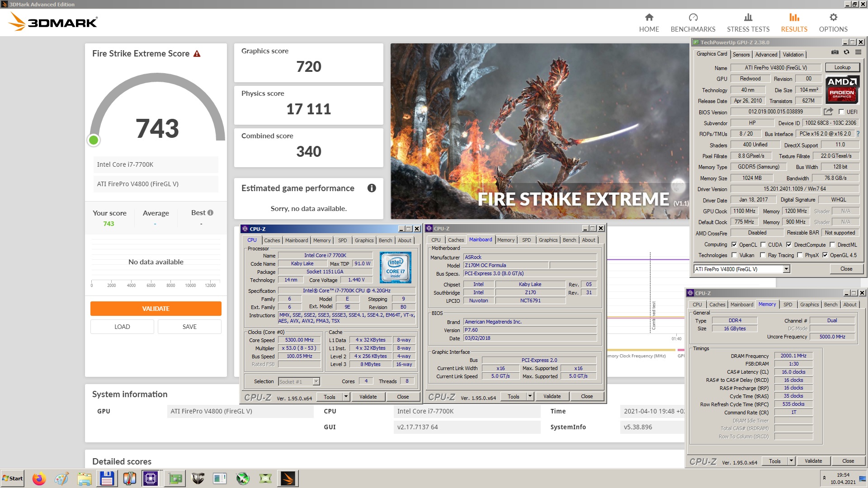The image size is (868, 488).
Task: Click the Tools button in CPU-Z Memory window
Action: pyautogui.click(x=774, y=461)
